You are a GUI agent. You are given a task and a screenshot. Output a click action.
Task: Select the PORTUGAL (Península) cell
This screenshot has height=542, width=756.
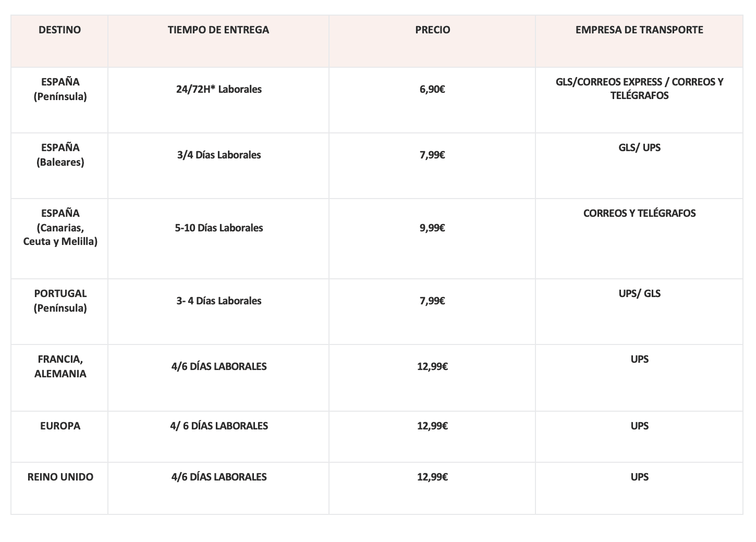click(x=59, y=312)
